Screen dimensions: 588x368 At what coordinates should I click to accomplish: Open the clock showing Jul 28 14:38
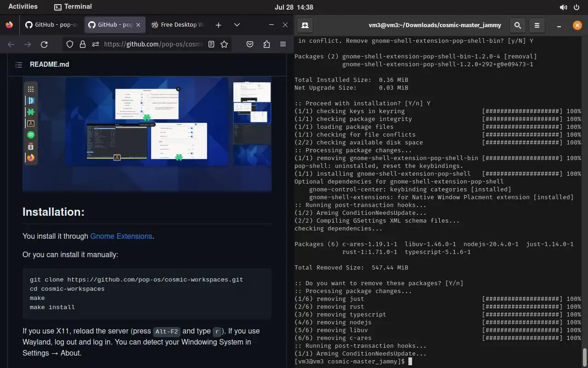[x=294, y=7]
